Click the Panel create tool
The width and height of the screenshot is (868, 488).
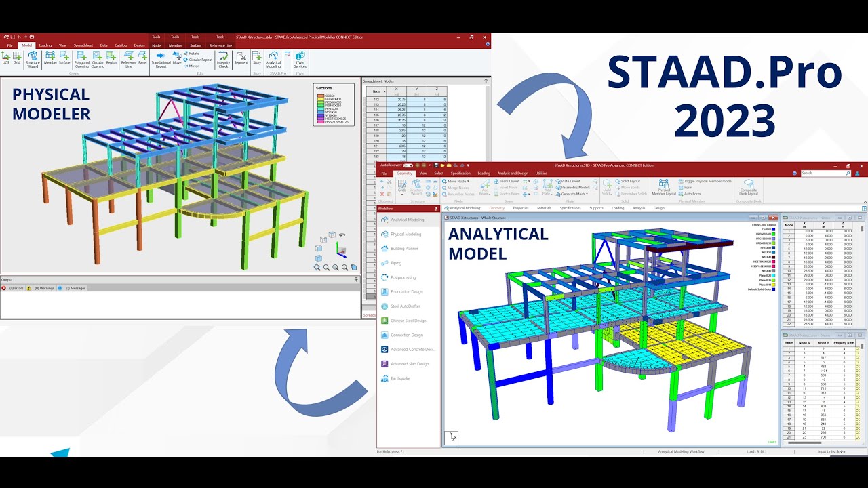point(142,58)
